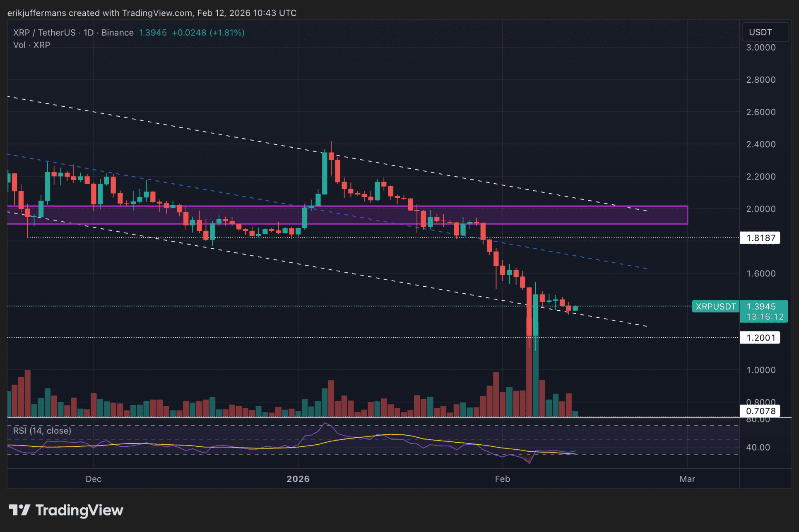Click the TradingView wordmark at bottom
The width and height of the screenshot is (799, 532).
tap(79, 510)
